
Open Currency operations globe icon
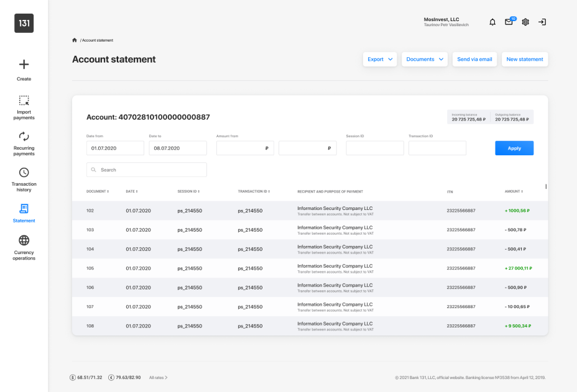[x=24, y=240]
